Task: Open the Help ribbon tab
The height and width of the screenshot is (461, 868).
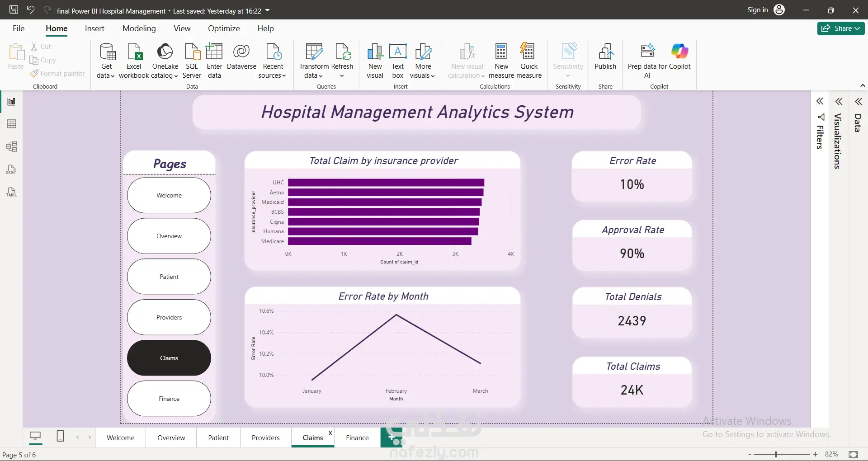Action: point(266,28)
